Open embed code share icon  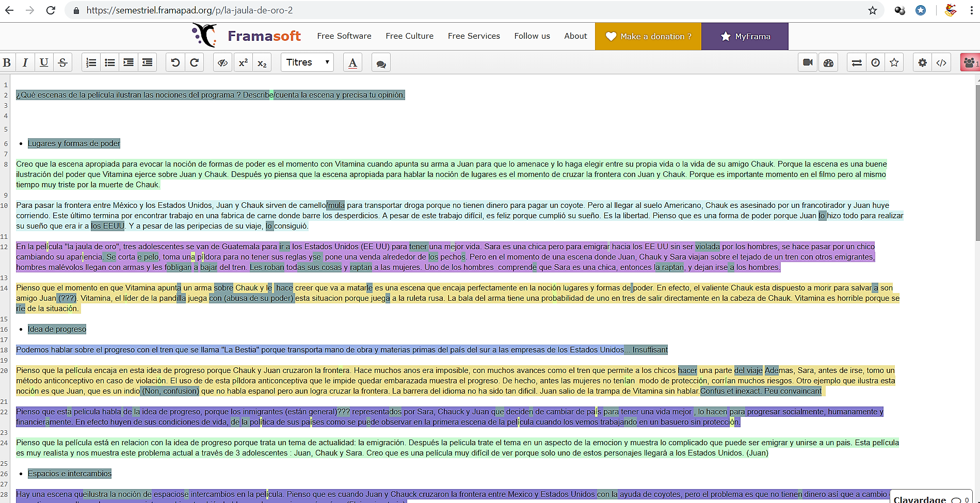941,63
